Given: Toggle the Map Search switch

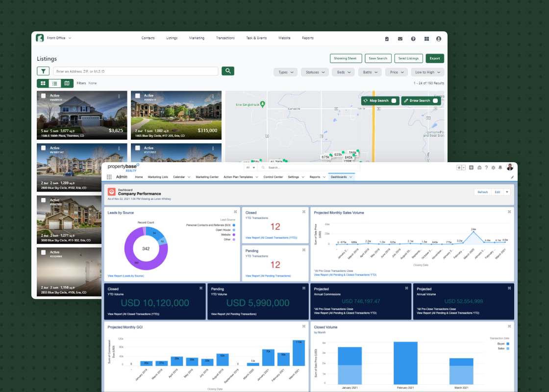Looking at the screenshot, I should pos(394,100).
